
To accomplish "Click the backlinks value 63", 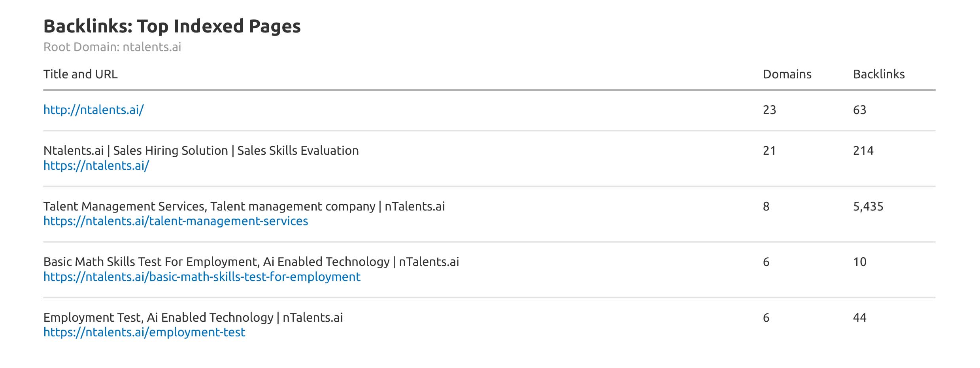I will pos(859,110).
